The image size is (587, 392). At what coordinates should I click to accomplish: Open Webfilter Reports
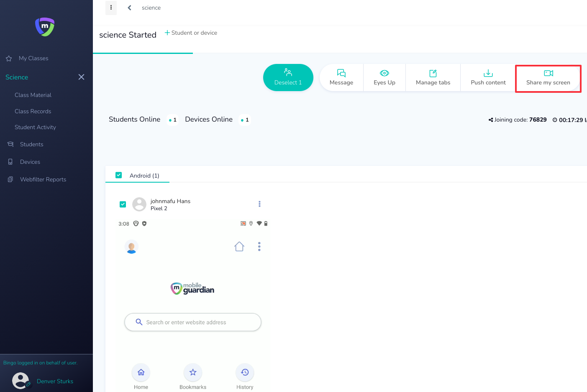tap(43, 180)
